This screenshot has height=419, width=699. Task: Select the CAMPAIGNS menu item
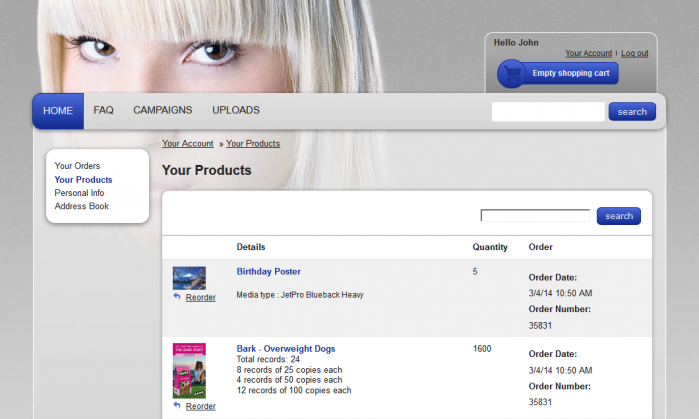(x=162, y=111)
